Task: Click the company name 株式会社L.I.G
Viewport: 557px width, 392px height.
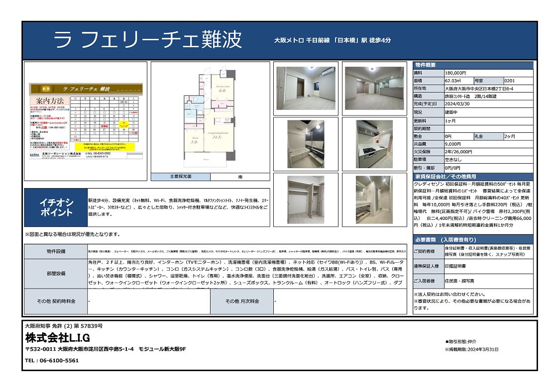Action: 58,338
